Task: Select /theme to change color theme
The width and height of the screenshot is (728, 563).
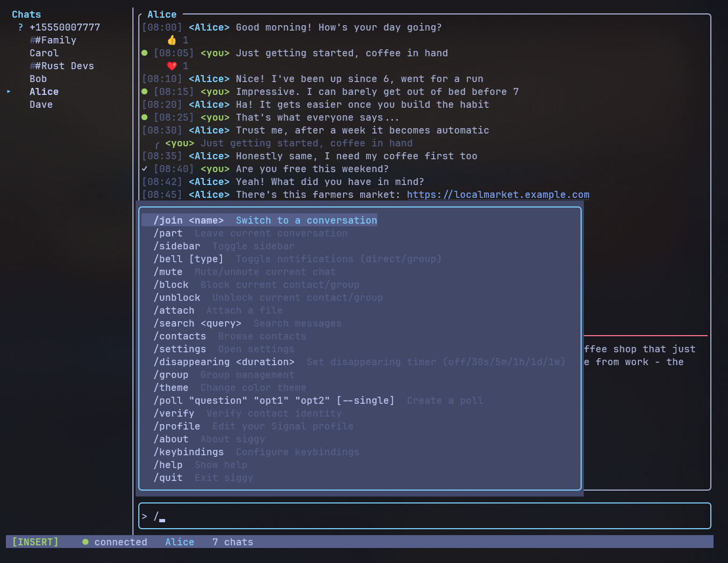Action: tap(171, 387)
